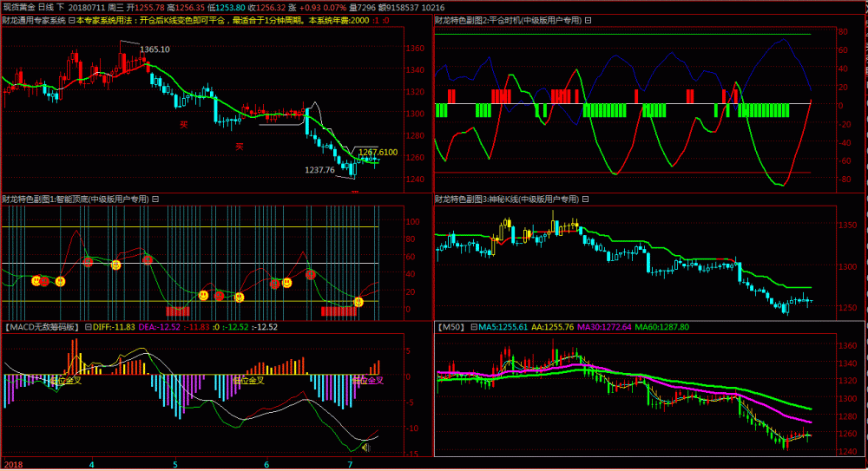Select the 【M50】 indicator title
868x471 pixels.
451,327
